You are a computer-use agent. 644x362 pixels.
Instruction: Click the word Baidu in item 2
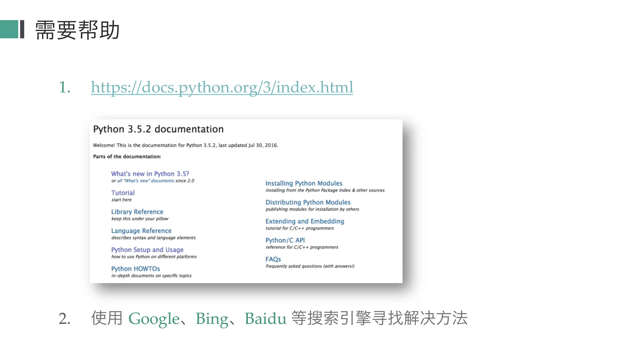[266, 319]
